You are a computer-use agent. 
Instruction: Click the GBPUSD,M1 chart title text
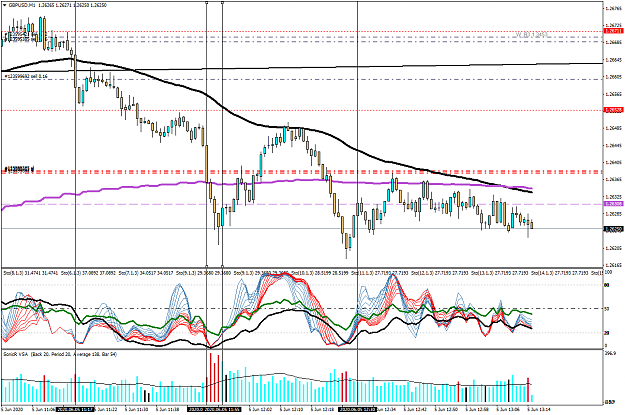[x=22, y=5]
